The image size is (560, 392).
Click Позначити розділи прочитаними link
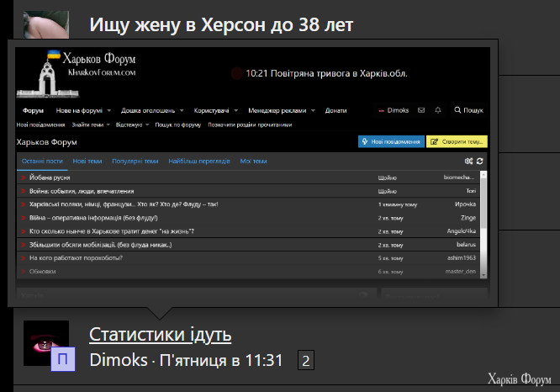tap(250, 124)
